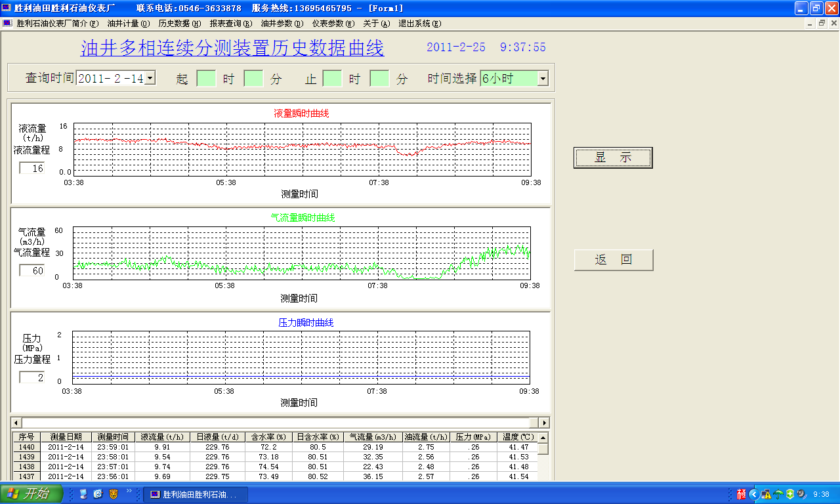Open the green shield security tray icon
The width and height of the screenshot is (840, 504).
tap(790, 495)
